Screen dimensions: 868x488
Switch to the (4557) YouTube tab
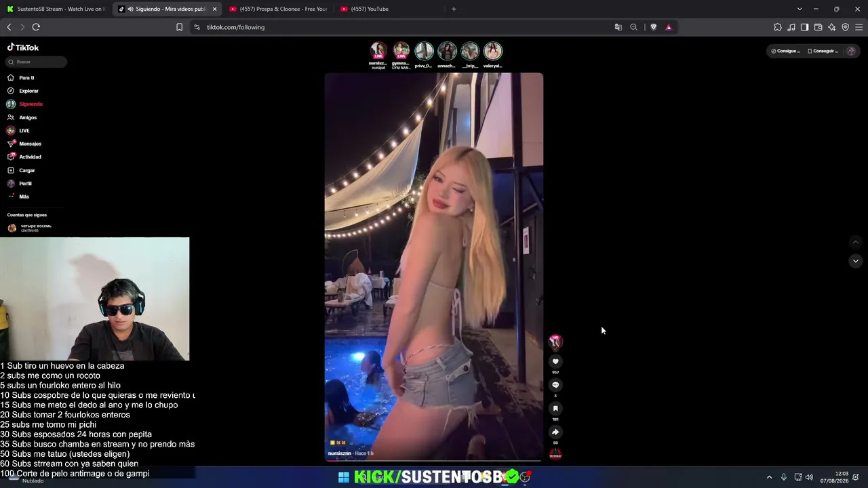389,9
